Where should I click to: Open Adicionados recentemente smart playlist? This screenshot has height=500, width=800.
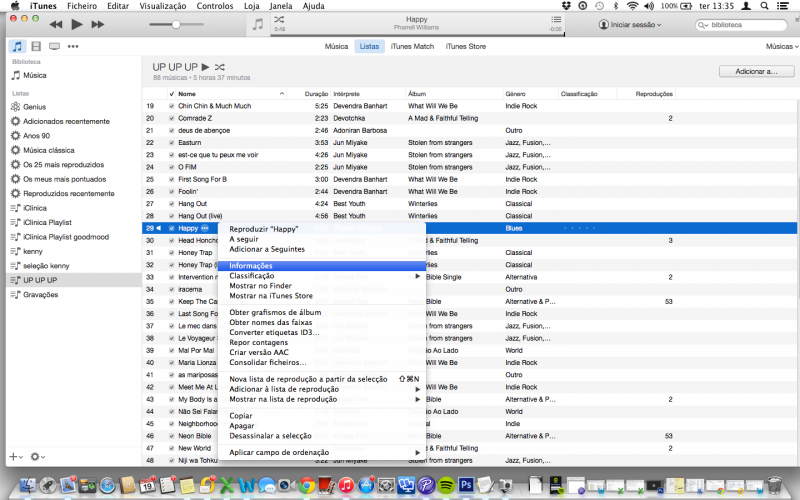point(66,121)
